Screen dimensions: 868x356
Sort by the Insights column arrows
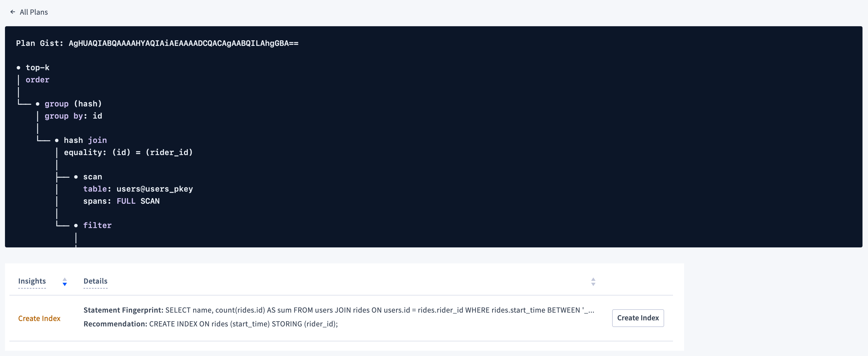point(65,282)
